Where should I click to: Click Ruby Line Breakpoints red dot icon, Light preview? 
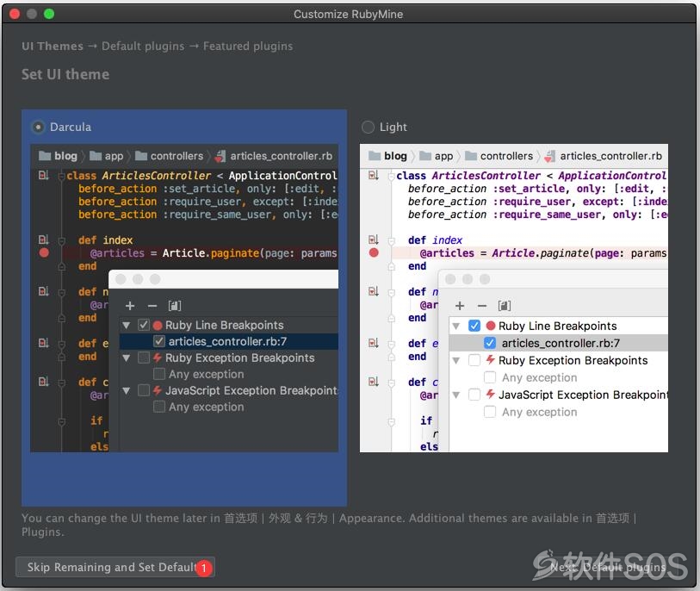click(491, 326)
